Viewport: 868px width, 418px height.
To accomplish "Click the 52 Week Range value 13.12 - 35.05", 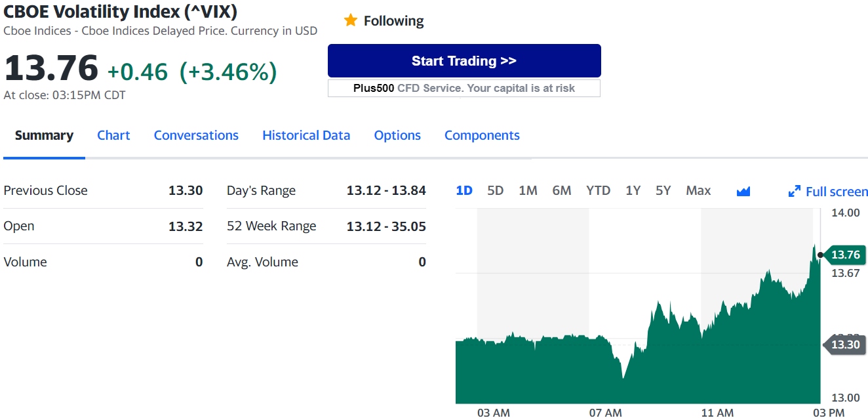I will [x=386, y=226].
